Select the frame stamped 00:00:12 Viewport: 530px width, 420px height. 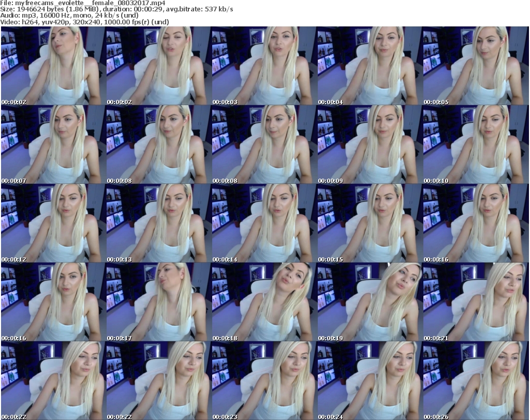(x=53, y=223)
